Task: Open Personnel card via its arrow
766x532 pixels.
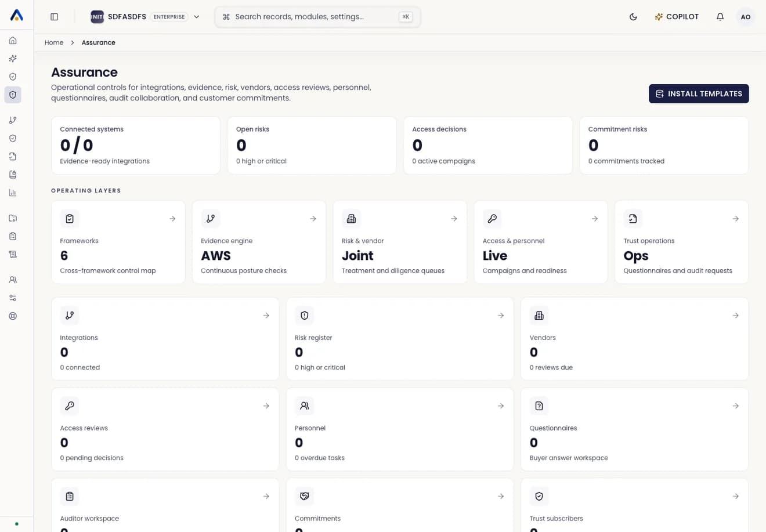Action: click(x=500, y=406)
